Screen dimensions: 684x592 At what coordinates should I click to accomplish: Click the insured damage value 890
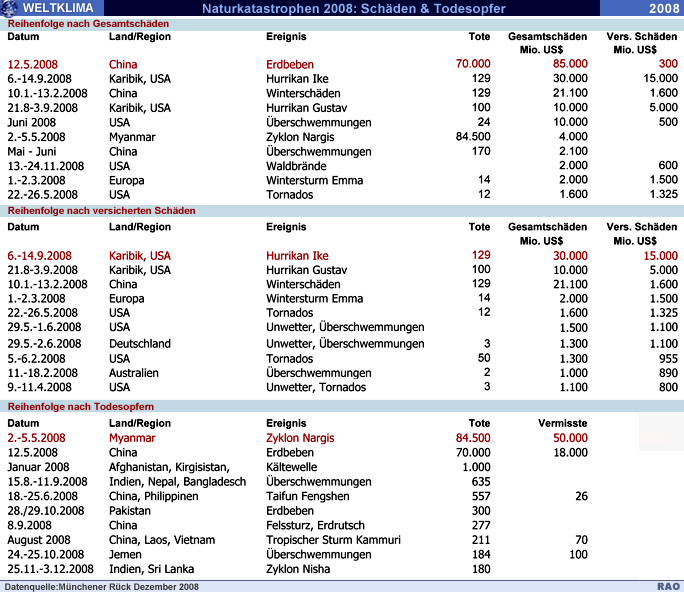[x=668, y=373]
